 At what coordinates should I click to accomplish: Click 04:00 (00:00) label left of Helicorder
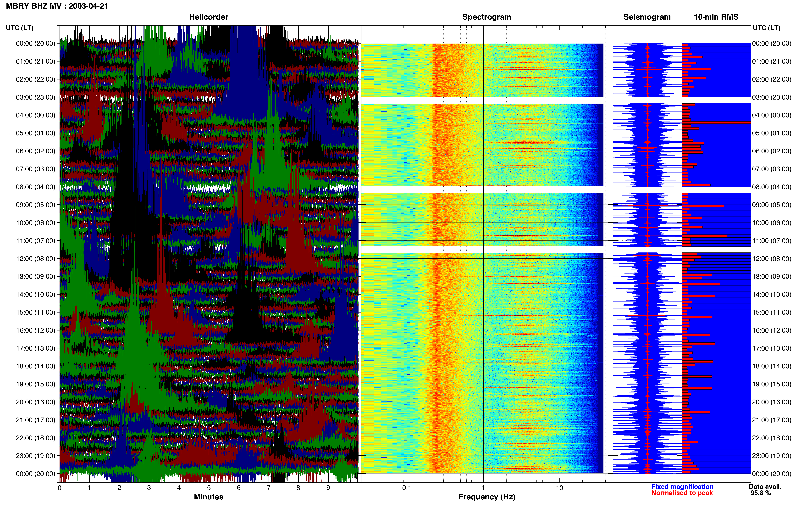36,115
